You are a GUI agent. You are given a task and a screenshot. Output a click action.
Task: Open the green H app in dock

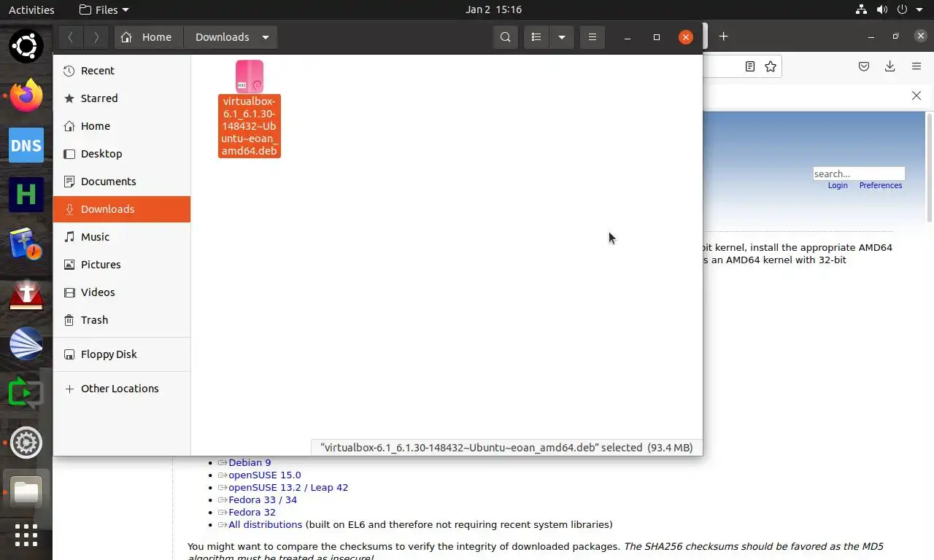[x=26, y=195]
